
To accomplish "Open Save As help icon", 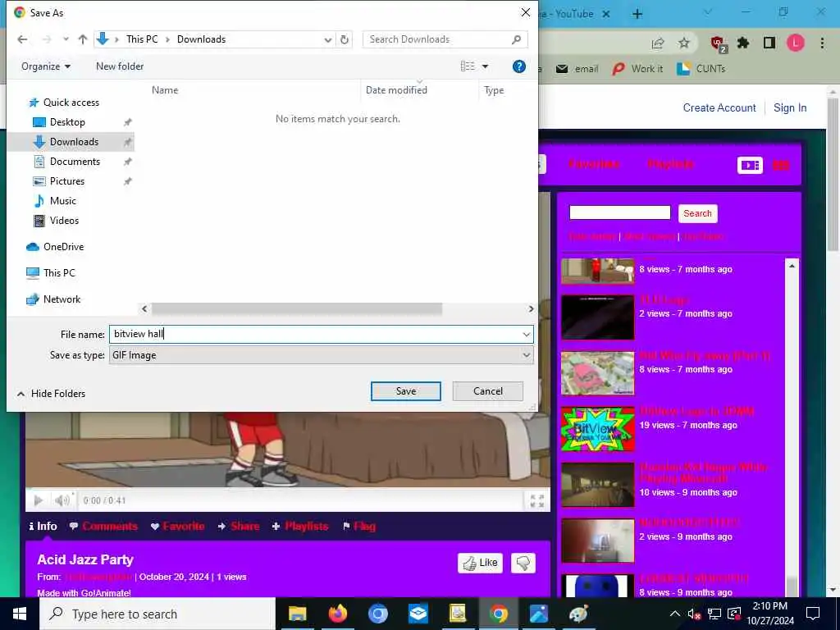I will [x=518, y=66].
